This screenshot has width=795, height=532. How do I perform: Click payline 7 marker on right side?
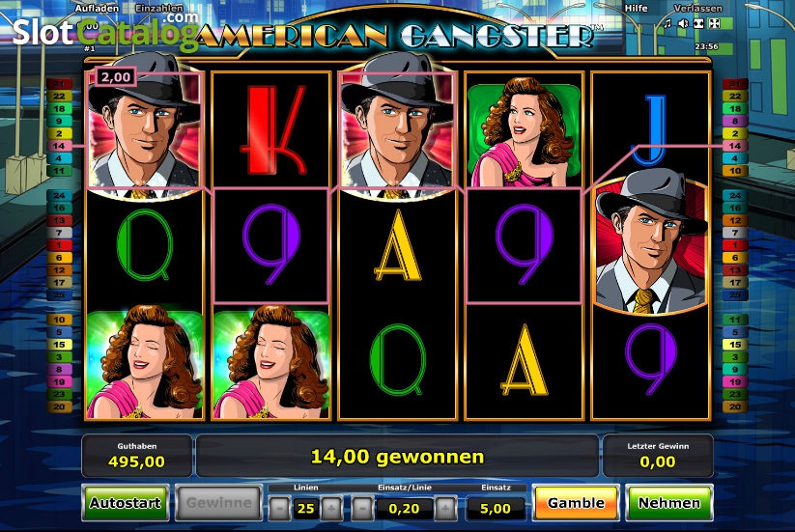click(735, 233)
